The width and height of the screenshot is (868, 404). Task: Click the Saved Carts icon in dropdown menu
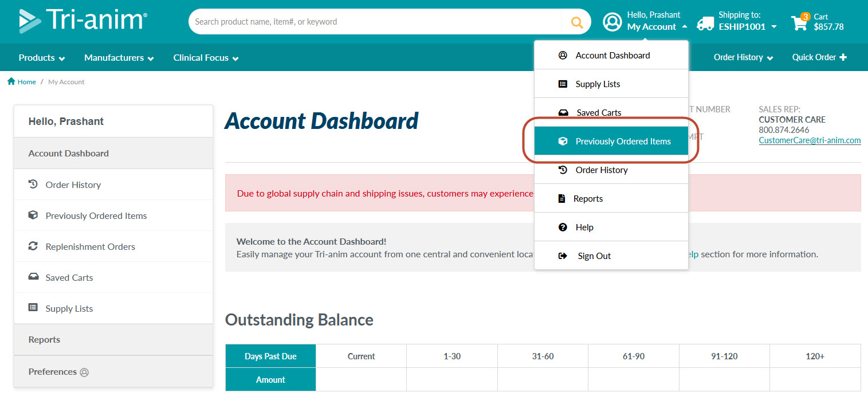[564, 112]
